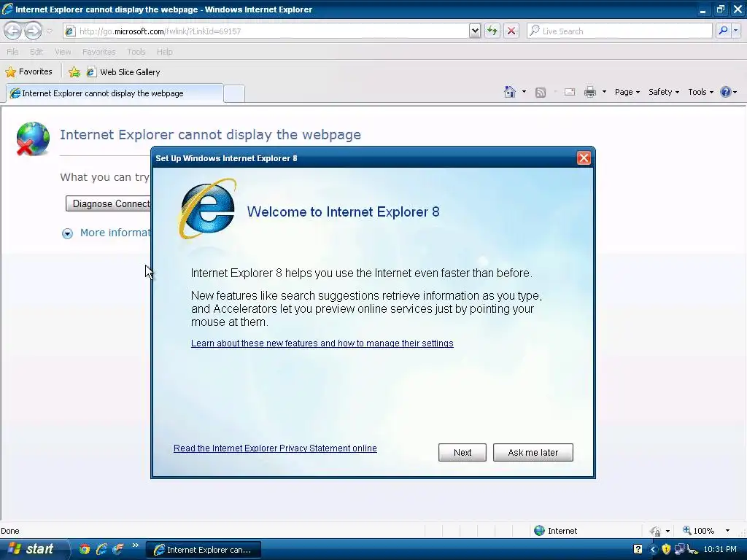The image size is (747, 560).
Task: Click the red Stop loading icon
Action: tap(511, 31)
